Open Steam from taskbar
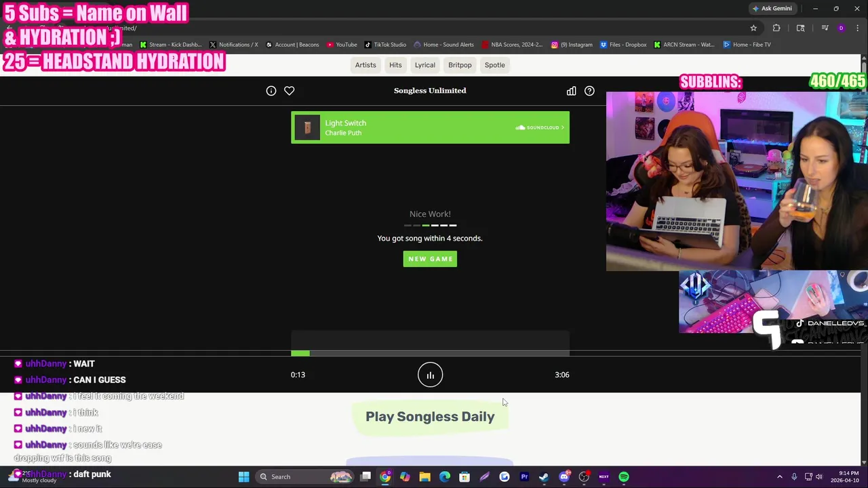 [x=544, y=477]
